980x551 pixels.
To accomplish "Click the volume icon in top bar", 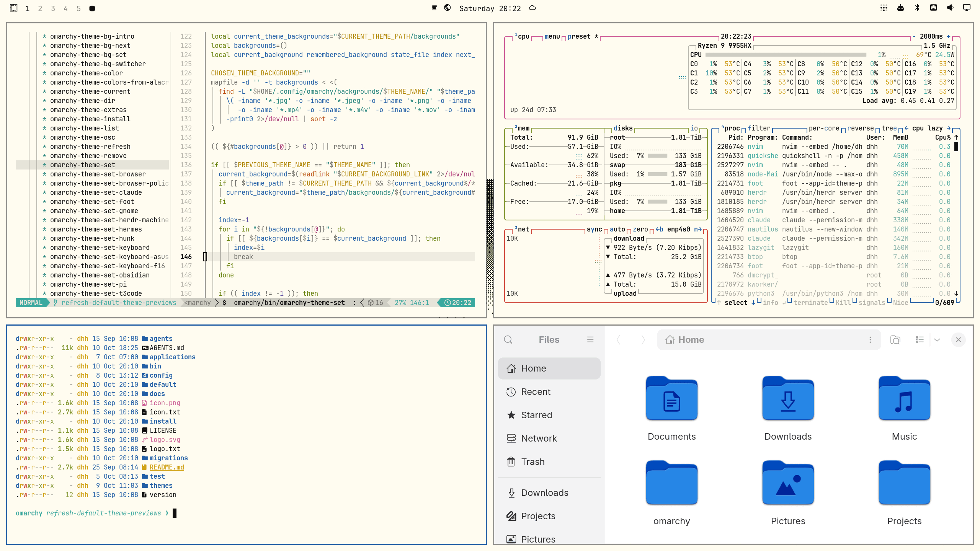I will click(950, 8).
